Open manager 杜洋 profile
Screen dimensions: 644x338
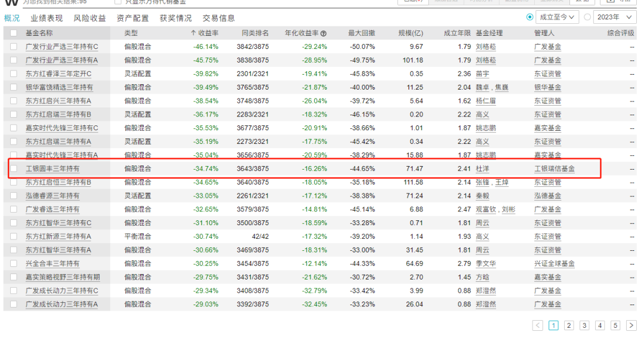[482, 168]
